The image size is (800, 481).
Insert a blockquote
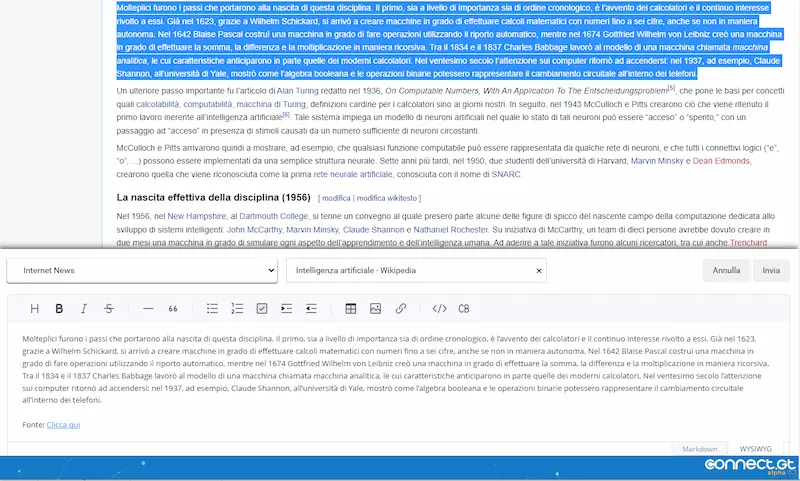pos(173,309)
